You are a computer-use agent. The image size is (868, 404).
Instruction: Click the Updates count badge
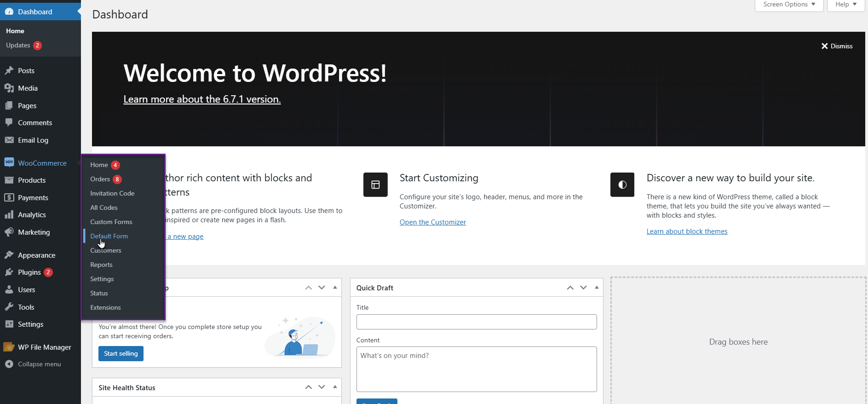point(38,45)
